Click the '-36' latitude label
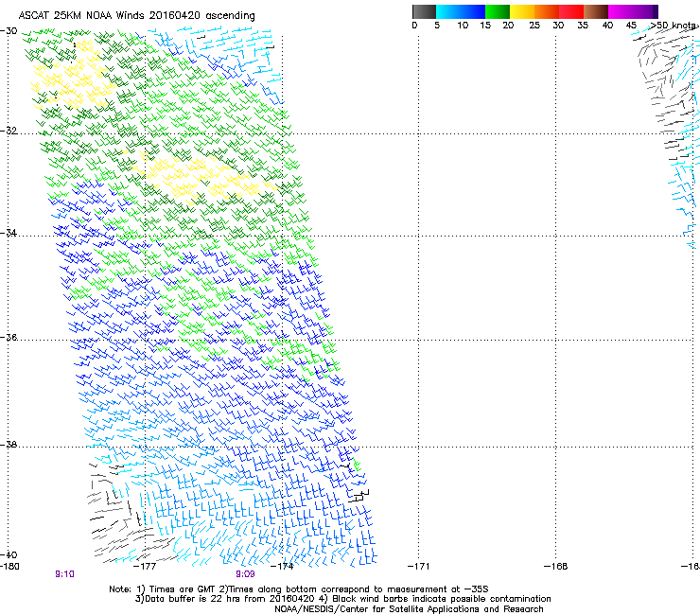 9,337
